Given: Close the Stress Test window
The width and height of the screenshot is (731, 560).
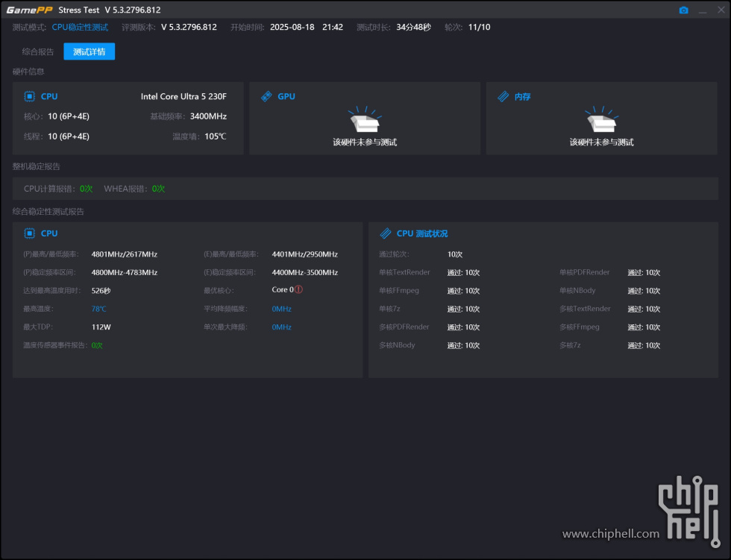Looking at the screenshot, I should click(x=721, y=10).
